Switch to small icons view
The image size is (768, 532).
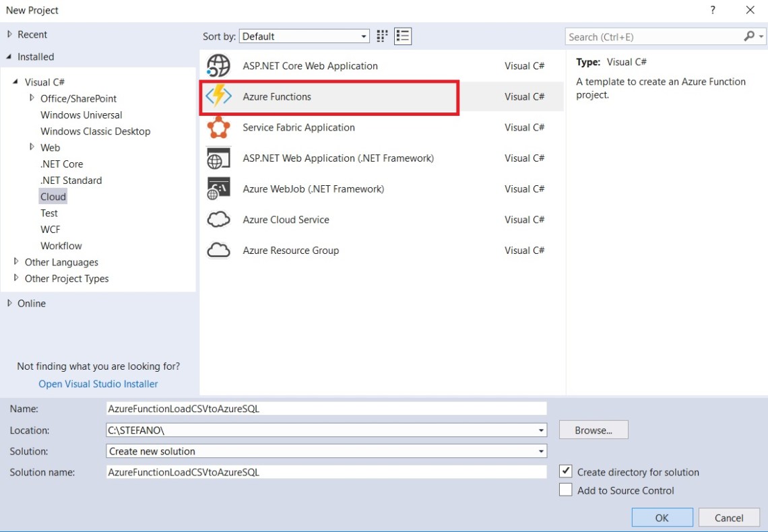pos(381,36)
